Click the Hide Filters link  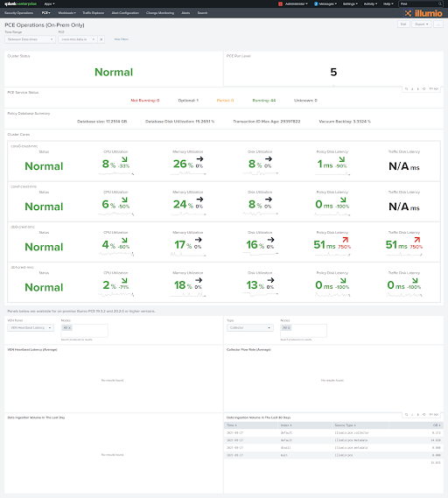(x=122, y=39)
